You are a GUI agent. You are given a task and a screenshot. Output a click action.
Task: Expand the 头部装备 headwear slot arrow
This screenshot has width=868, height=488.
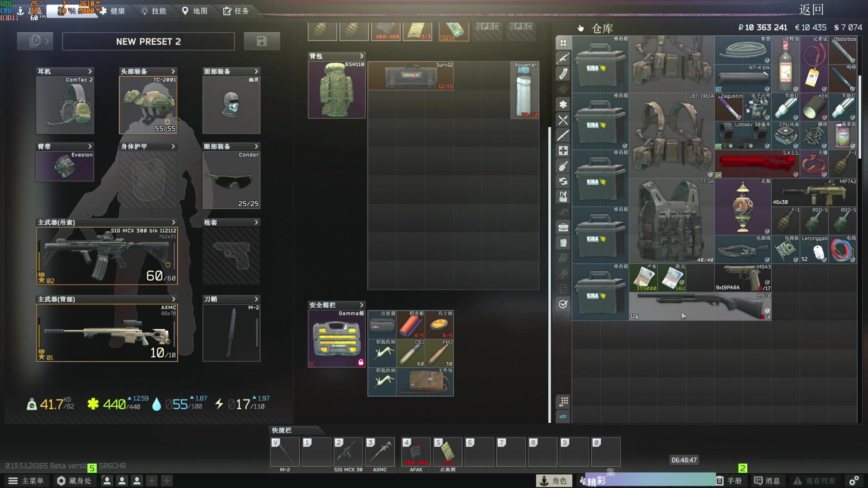point(173,71)
